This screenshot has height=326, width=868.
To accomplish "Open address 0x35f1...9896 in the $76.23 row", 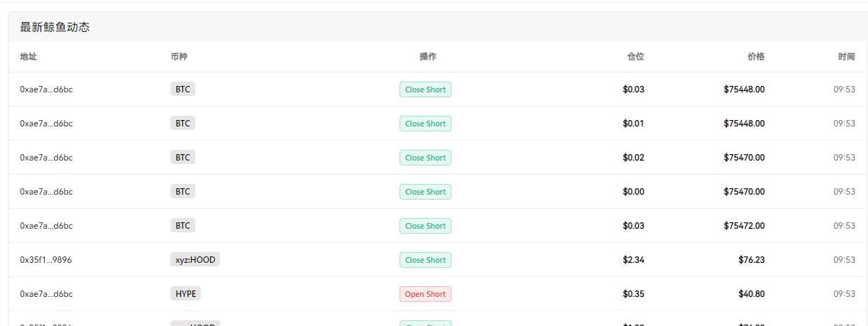I will (45, 260).
